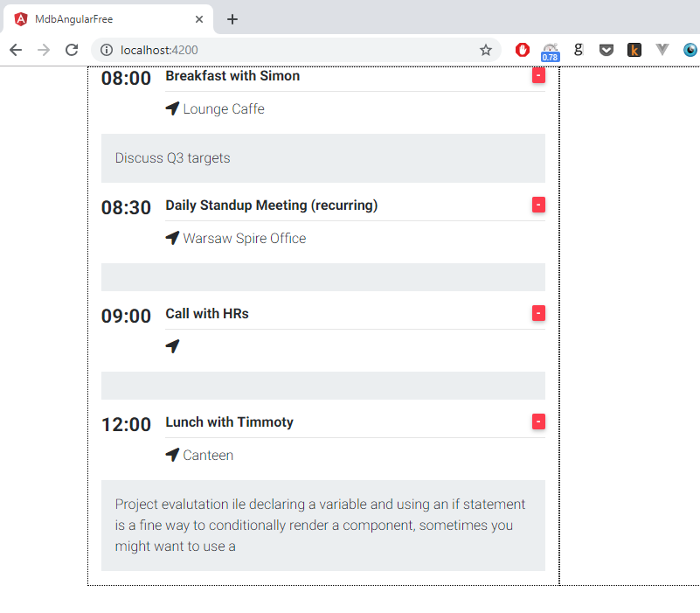Remove the Lunch with Timmoty event
Image resolution: width=700 pixels, height=613 pixels.
538,421
